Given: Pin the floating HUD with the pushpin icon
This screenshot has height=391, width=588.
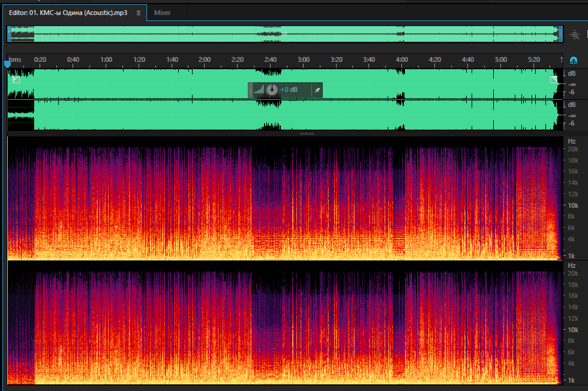Looking at the screenshot, I should point(317,90).
